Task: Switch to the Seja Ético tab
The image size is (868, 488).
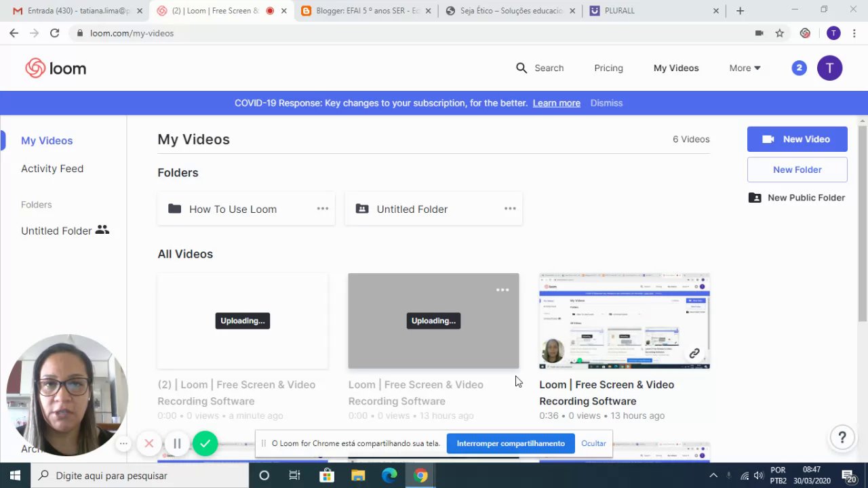Action: pos(509,11)
